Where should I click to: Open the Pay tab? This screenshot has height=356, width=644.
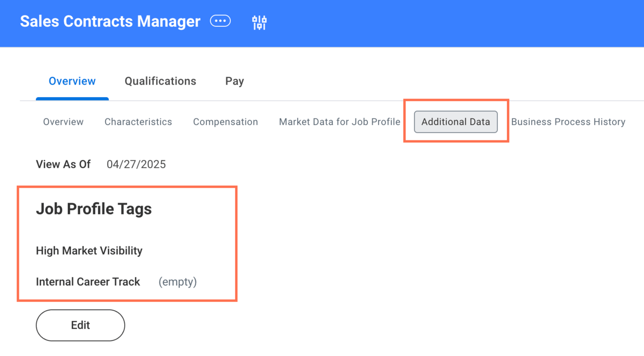point(234,81)
